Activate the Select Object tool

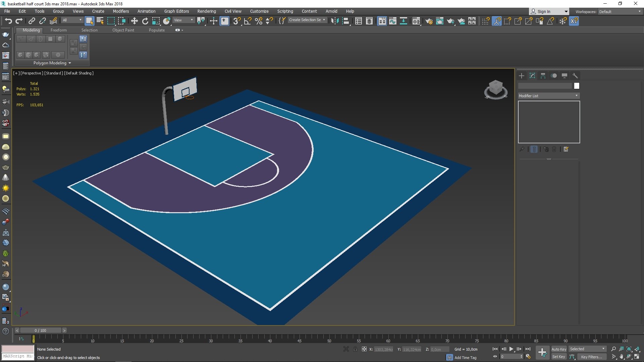[89, 21]
